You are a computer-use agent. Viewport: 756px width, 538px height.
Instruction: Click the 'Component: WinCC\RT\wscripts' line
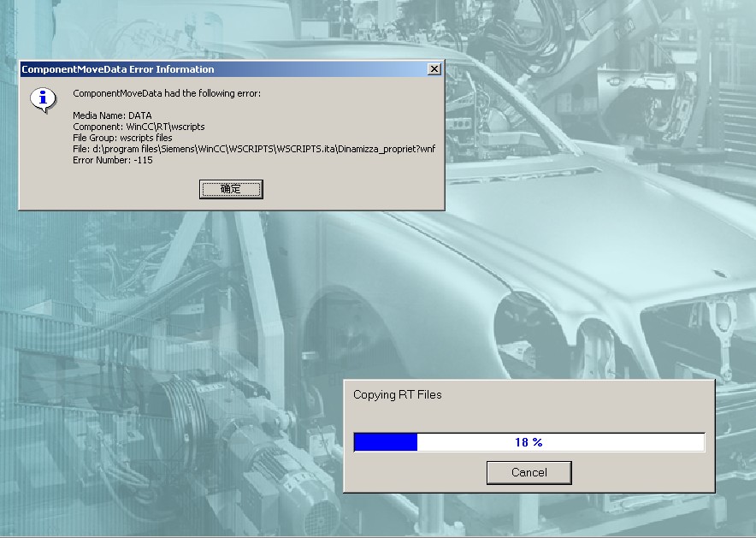(x=139, y=127)
